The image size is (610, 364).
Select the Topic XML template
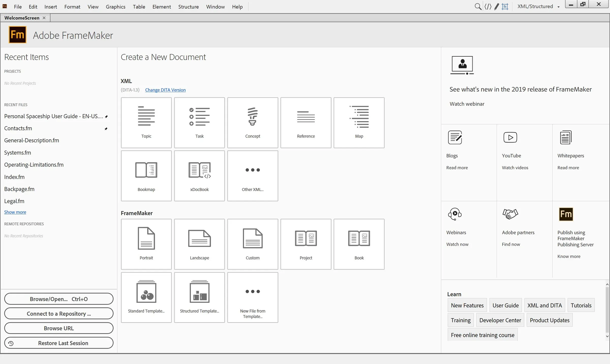point(146,122)
